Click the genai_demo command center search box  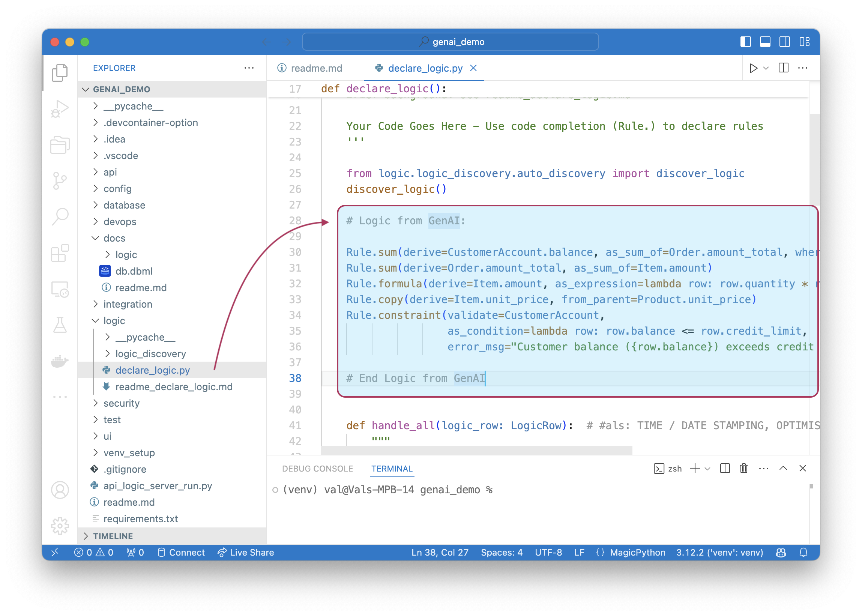[x=450, y=42]
